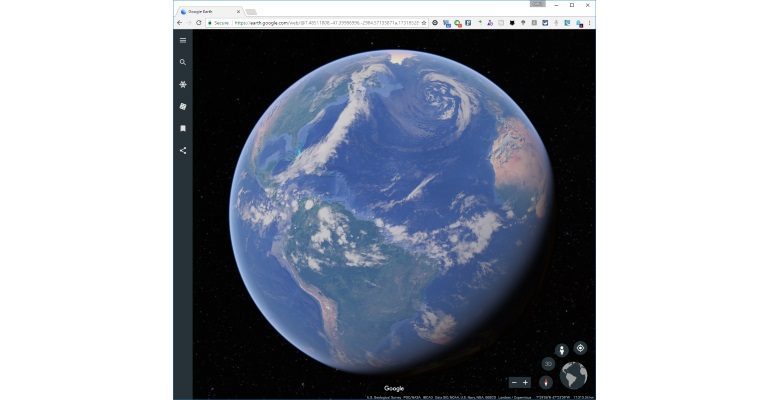Open My Places bookmark icon

click(x=183, y=128)
